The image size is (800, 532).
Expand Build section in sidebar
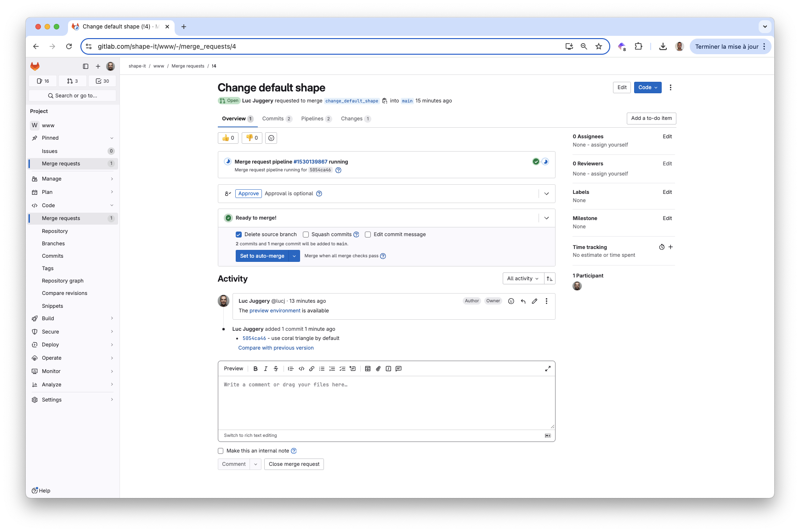tap(73, 318)
